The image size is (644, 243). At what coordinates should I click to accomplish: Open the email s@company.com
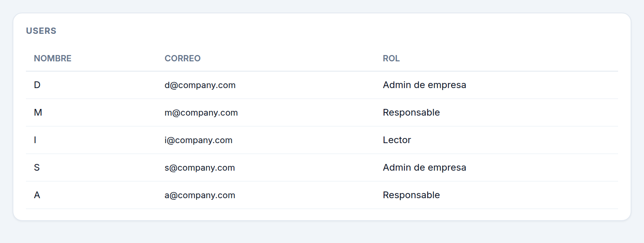(x=199, y=168)
